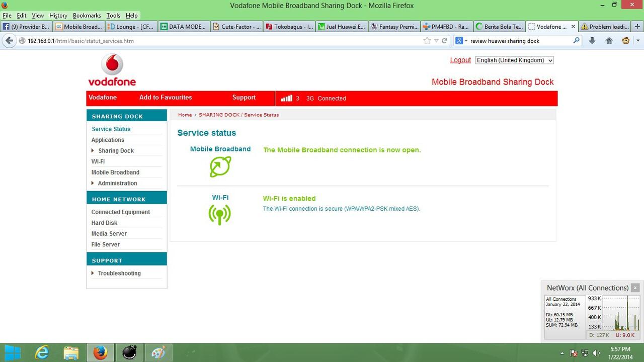Click the NetWorx traffic graph
Image resolution: width=644 pixels, height=362 pixels.
point(621,313)
